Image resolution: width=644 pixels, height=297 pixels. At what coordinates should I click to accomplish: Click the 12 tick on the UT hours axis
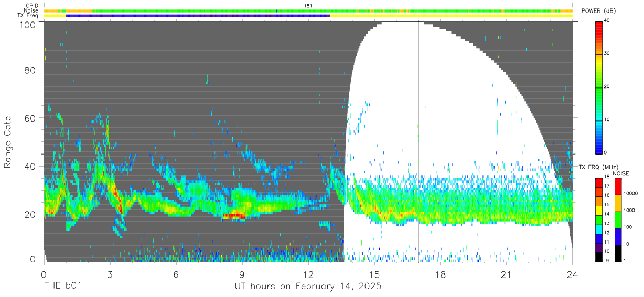pos(308,274)
